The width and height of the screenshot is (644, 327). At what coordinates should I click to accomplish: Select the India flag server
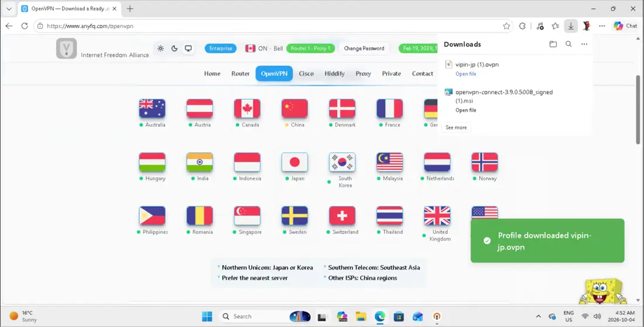point(200,162)
